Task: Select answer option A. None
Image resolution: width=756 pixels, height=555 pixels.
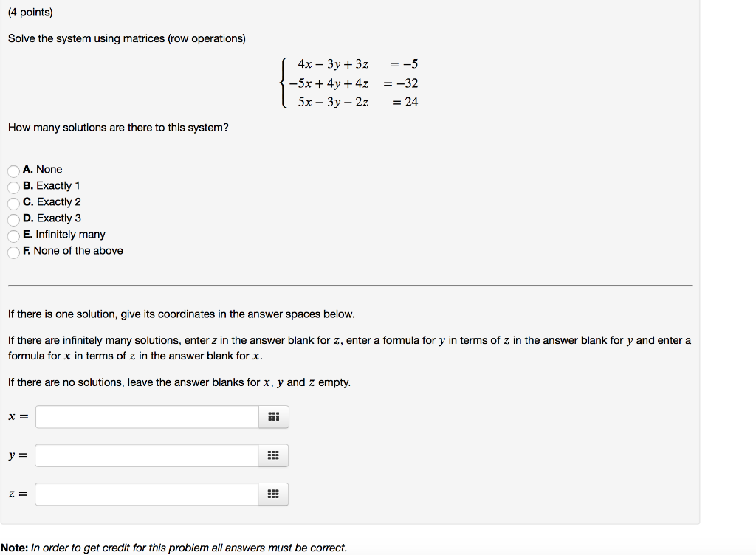Action: pyautogui.click(x=13, y=170)
